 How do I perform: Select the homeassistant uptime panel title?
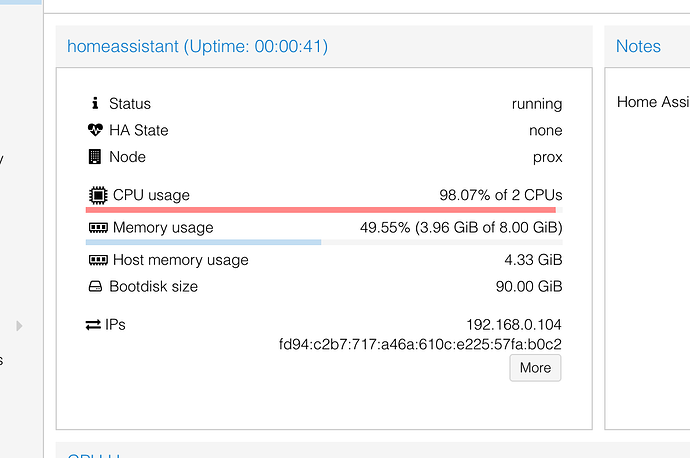coord(197,46)
